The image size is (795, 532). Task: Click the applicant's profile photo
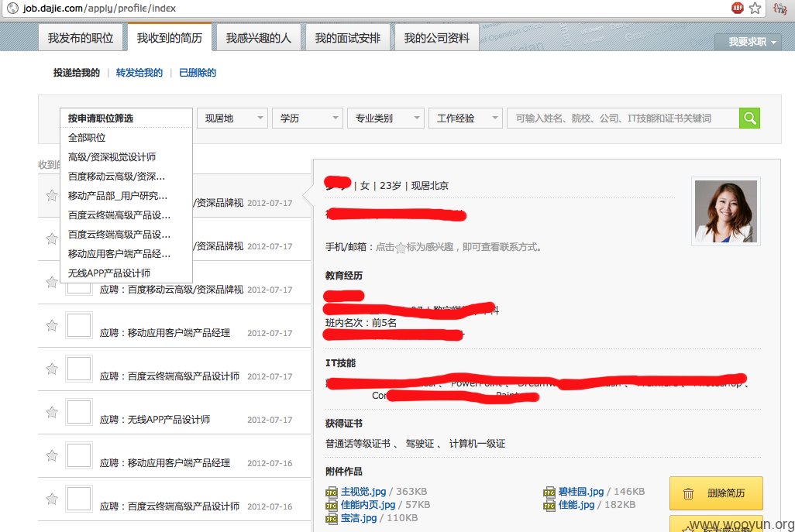pos(725,211)
